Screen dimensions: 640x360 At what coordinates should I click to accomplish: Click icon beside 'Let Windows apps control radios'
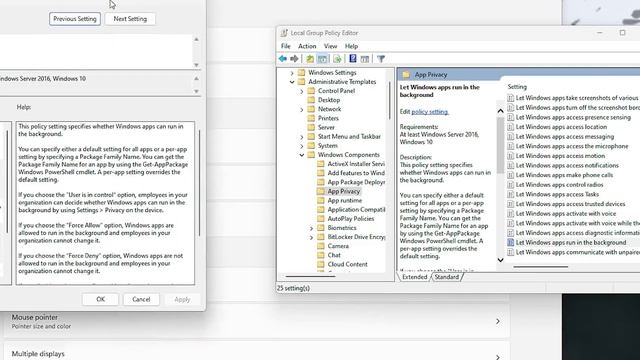tap(510, 184)
